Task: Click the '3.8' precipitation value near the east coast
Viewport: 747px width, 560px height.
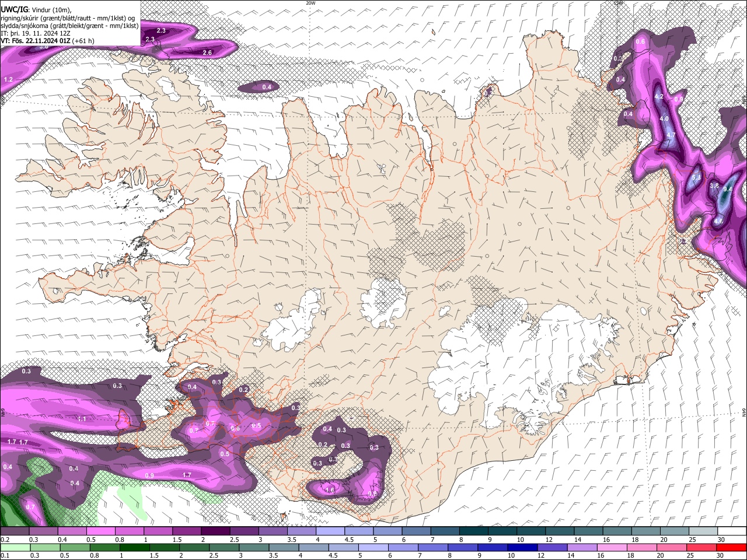Action: 714,185
